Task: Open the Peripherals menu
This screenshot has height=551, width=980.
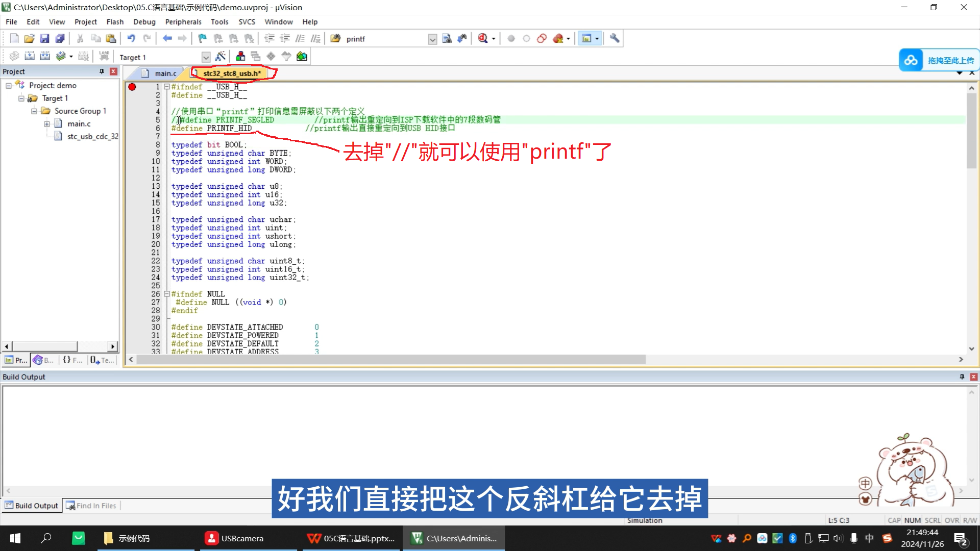Action: click(x=183, y=22)
